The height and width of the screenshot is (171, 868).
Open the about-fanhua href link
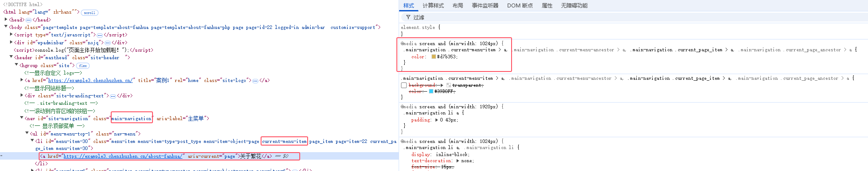tap(123, 156)
